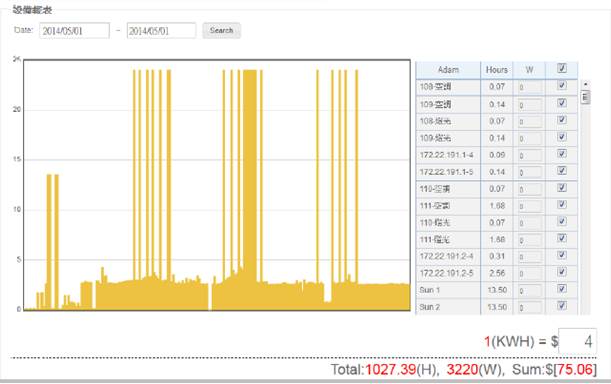The image size is (611, 384).
Task: Click the W input in Sun 2 row
Action: (x=530, y=308)
